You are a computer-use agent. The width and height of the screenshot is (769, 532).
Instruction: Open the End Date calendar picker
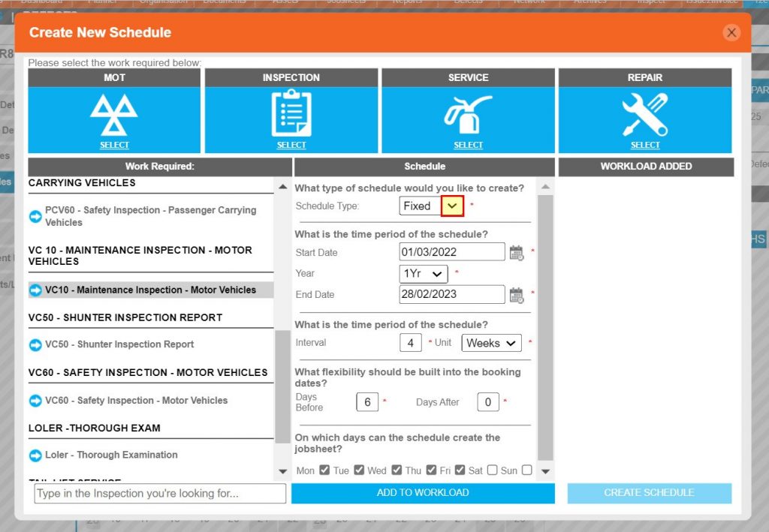[516, 295]
